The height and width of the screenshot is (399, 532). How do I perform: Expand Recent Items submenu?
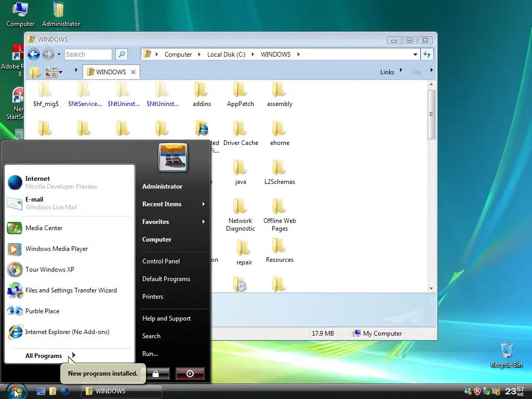pyautogui.click(x=173, y=204)
